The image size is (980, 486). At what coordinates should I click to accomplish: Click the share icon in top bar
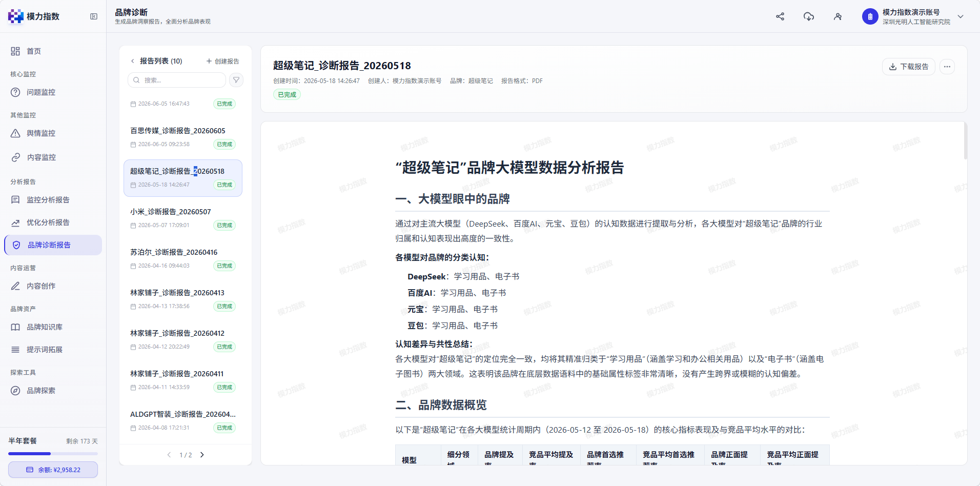pos(780,16)
